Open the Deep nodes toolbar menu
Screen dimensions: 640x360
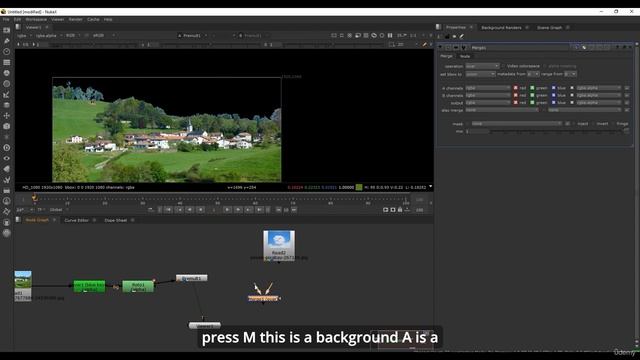pyautogui.click(x=7, y=147)
